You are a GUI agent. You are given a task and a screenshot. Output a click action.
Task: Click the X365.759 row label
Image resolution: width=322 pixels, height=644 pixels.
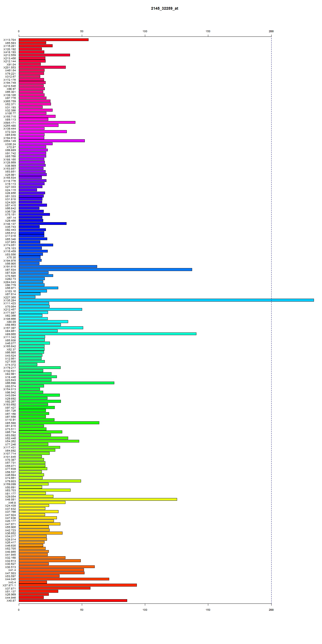tap(10, 101)
